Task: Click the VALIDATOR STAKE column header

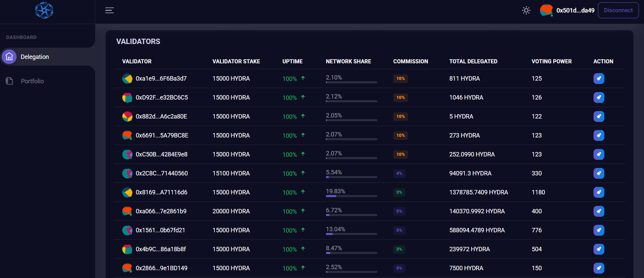Action: coord(236,61)
